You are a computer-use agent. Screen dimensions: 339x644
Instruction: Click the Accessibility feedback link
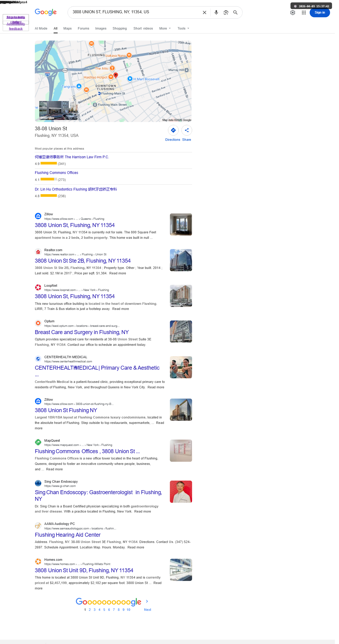point(16,26)
